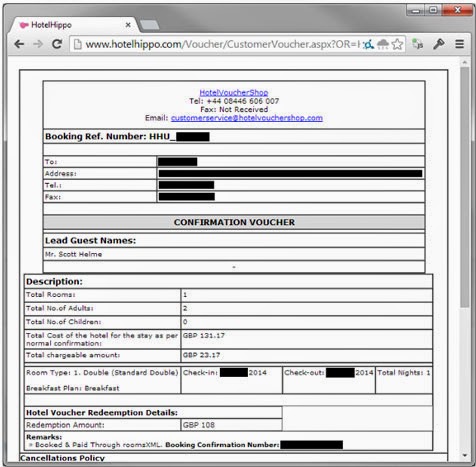
Task: Click the HotelHippo tab favicon
Action: click(23, 25)
